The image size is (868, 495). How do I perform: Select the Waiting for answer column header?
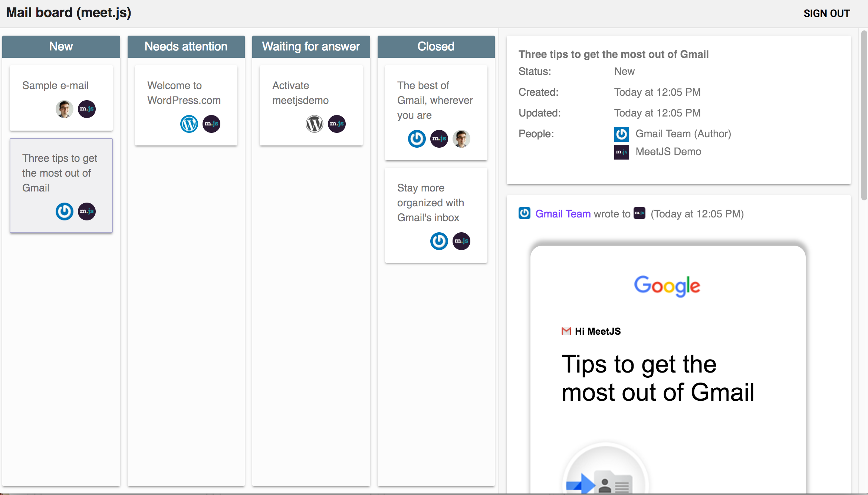click(311, 46)
